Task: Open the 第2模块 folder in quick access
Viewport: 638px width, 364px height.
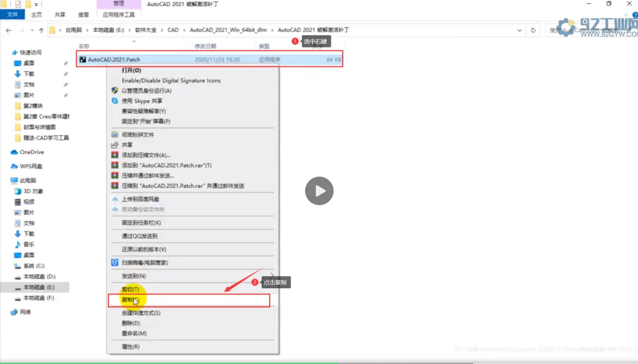Action: click(33, 106)
